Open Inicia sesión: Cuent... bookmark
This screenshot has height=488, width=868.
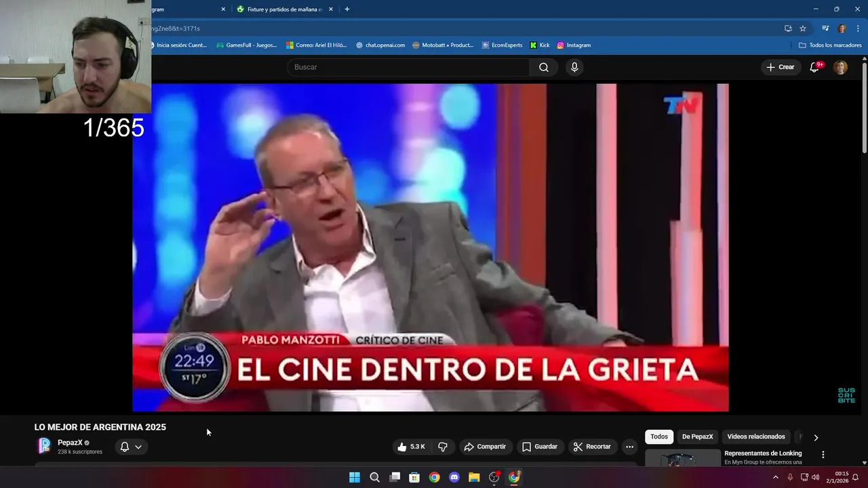pyautogui.click(x=178, y=45)
